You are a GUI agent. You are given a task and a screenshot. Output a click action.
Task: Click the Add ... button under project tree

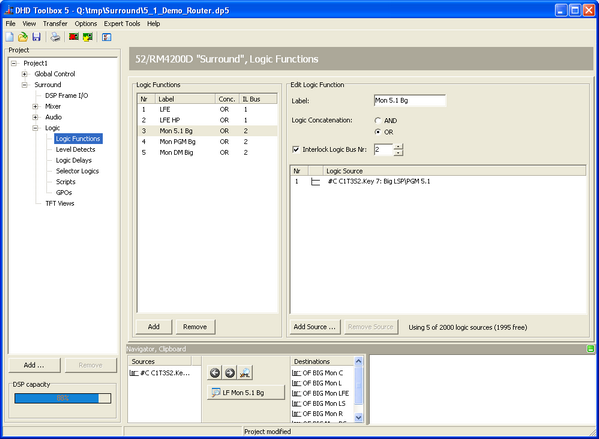pyautogui.click(x=34, y=365)
